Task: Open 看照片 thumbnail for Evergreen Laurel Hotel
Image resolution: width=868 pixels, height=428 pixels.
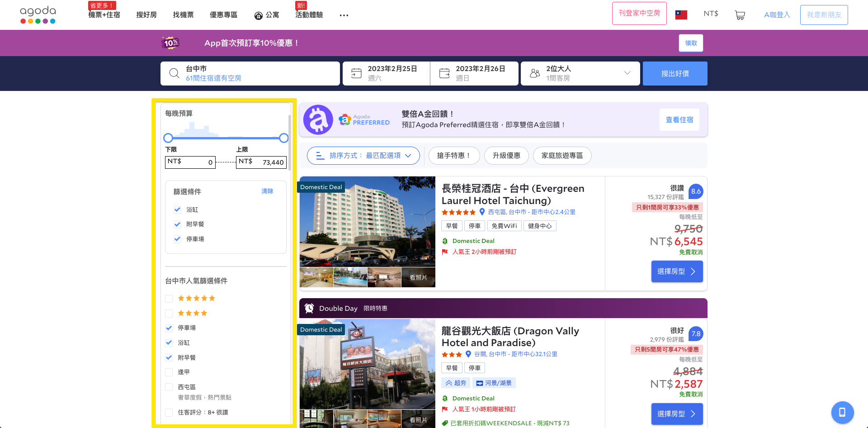Action: 418,277
